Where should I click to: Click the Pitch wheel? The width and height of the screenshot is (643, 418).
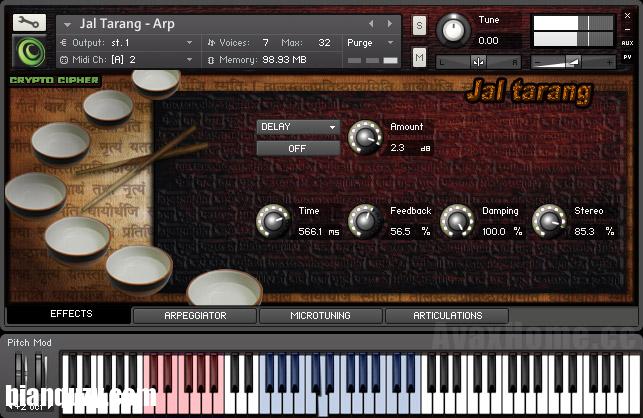pyautogui.click(x=21, y=371)
